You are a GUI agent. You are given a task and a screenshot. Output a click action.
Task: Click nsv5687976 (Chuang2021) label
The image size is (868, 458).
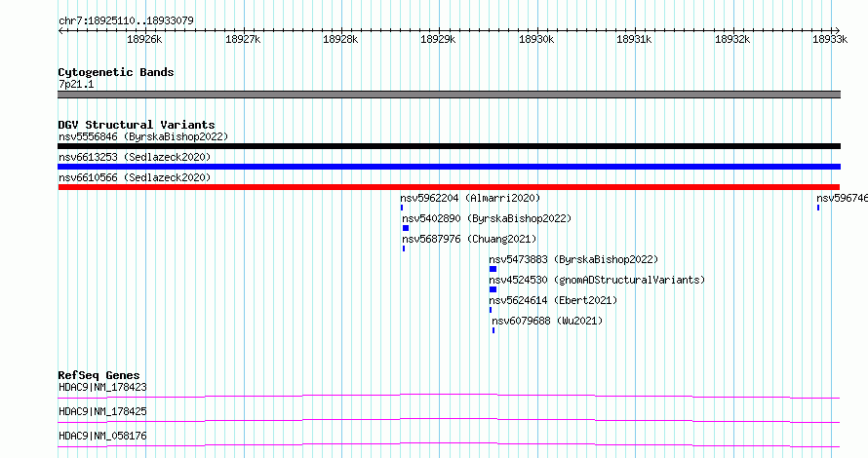pos(469,239)
